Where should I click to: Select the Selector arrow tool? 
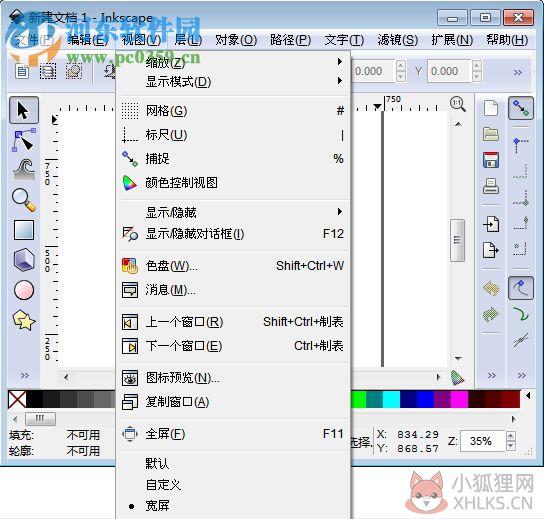coord(24,110)
